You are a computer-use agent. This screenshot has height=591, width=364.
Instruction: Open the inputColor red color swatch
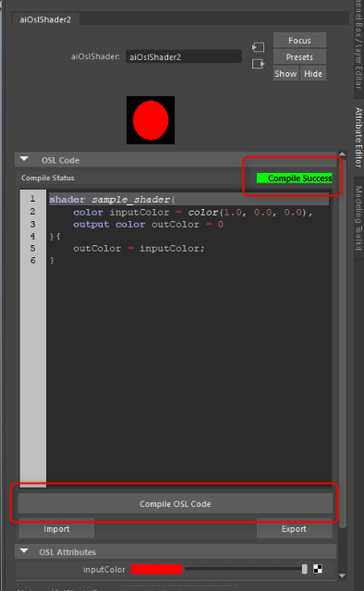coord(156,569)
